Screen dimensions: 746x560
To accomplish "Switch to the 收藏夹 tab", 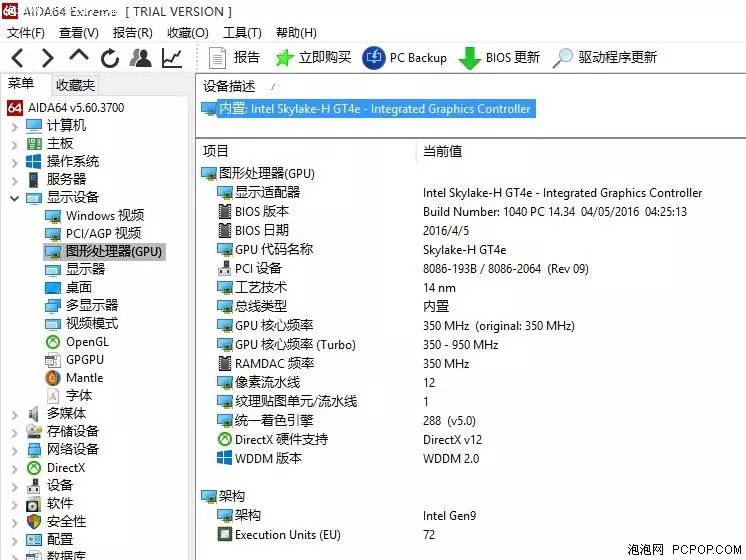I will (75, 85).
